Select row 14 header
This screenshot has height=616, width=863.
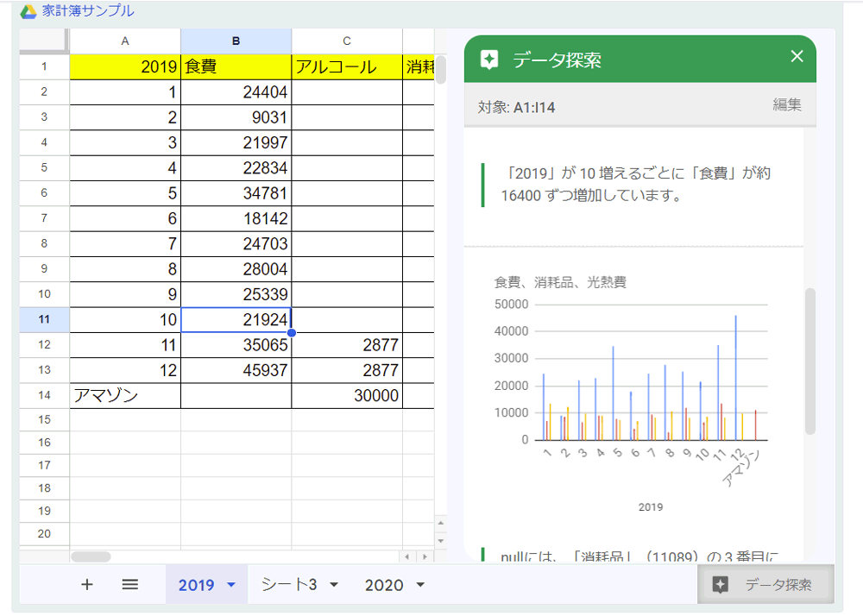(x=44, y=395)
